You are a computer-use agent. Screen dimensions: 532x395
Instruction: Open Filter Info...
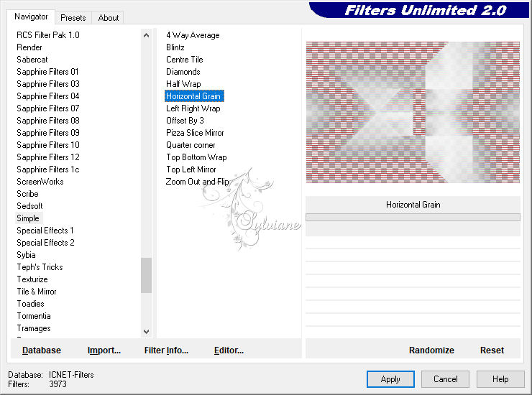[166, 350]
